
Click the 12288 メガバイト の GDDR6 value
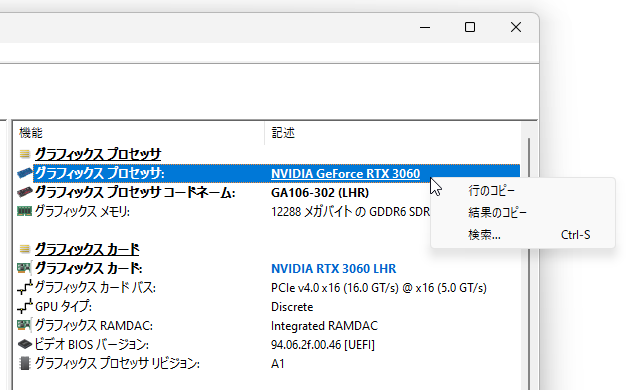pyautogui.click(x=350, y=212)
